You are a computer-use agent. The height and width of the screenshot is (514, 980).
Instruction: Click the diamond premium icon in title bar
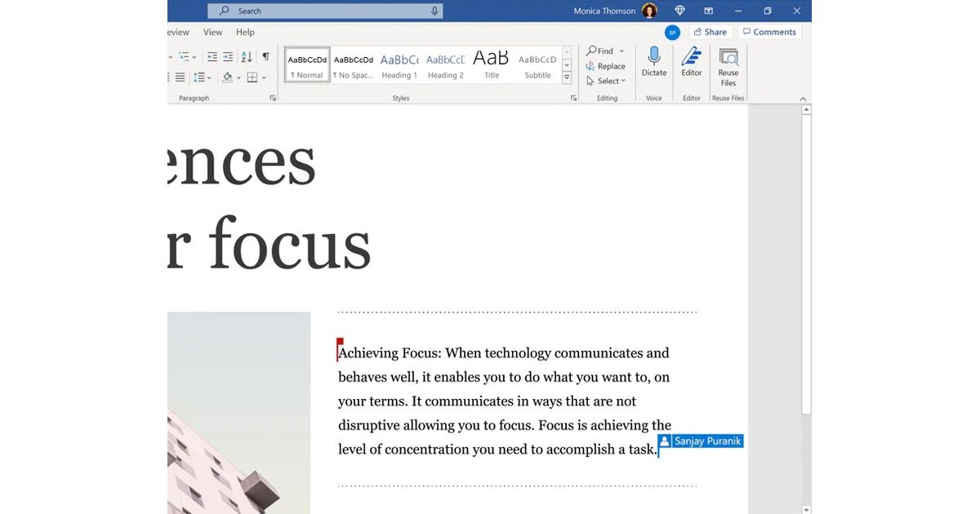click(x=679, y=11)
